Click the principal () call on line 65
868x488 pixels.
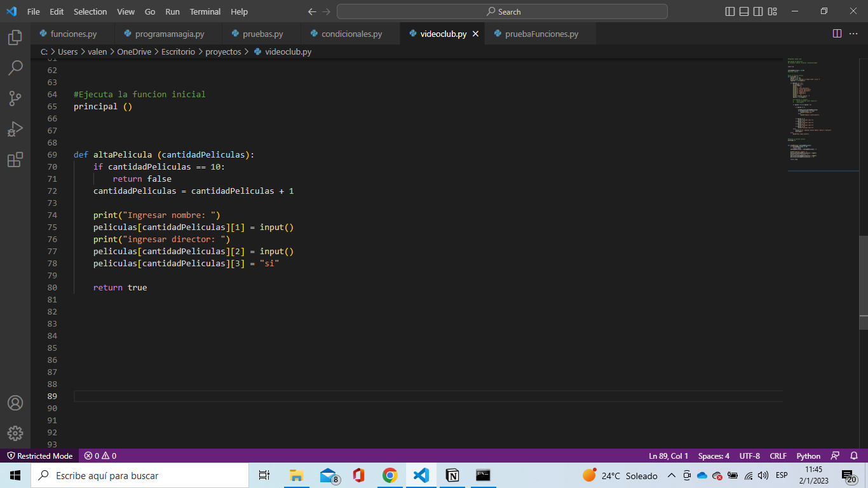click(103, 106)
